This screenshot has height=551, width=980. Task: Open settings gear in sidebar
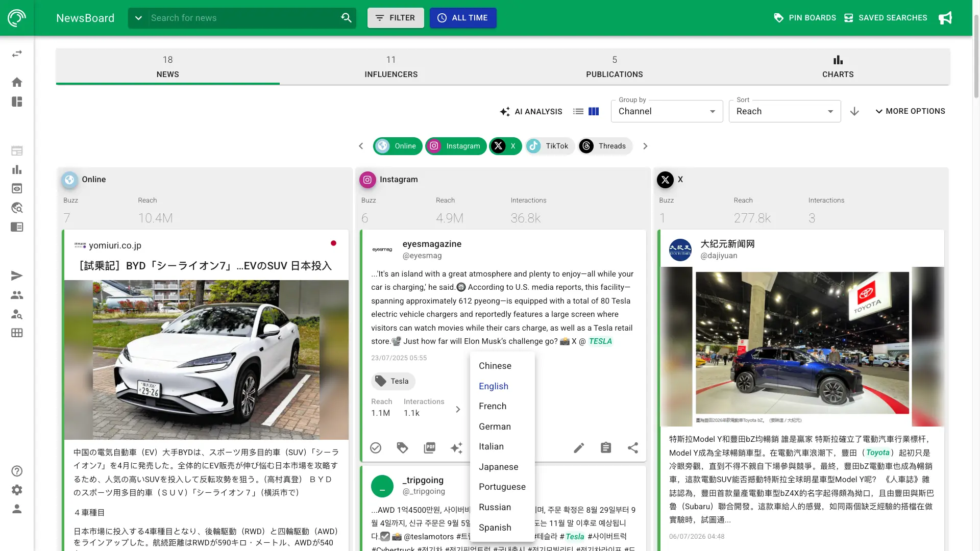coord(17,490)
